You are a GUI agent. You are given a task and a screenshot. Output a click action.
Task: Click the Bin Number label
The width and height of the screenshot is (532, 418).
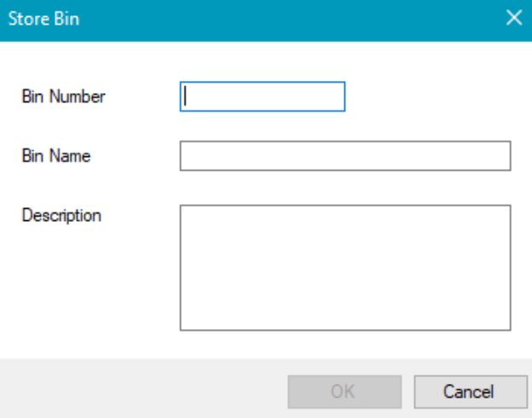pos(64,96)
